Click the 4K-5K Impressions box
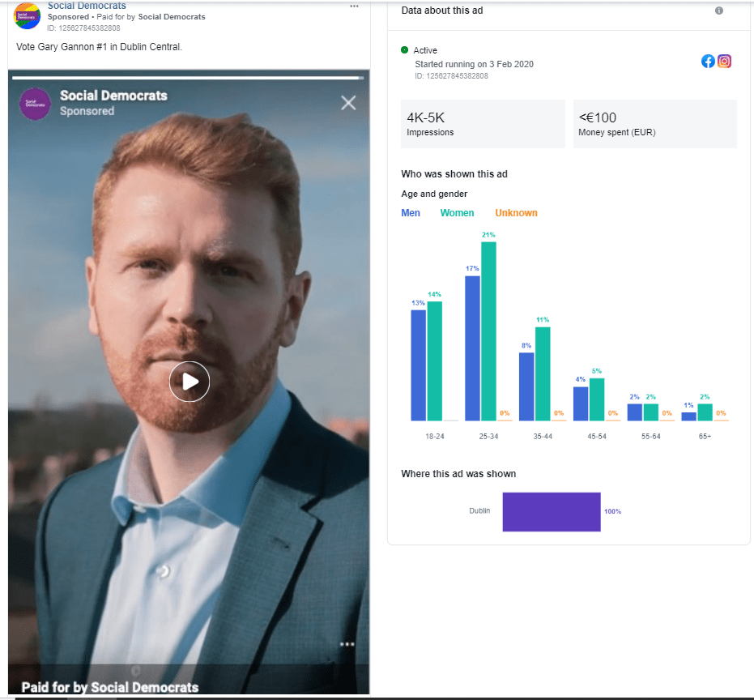Screen dimensions: 754x700 tap(483, 124)
